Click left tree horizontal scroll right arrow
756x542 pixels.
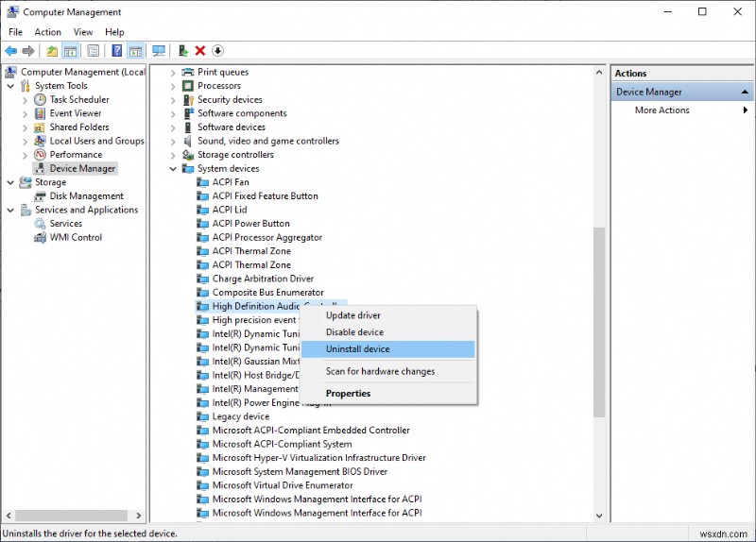tap(139, 516)
